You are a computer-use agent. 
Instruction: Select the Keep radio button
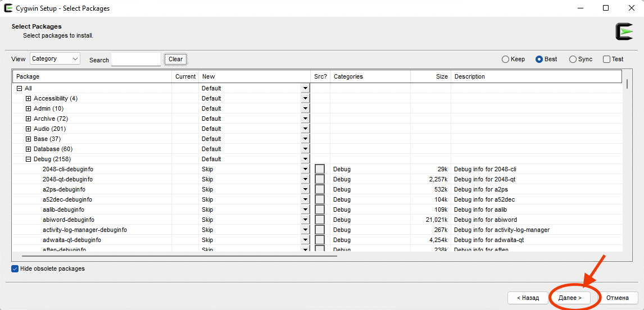pos(505,59)
